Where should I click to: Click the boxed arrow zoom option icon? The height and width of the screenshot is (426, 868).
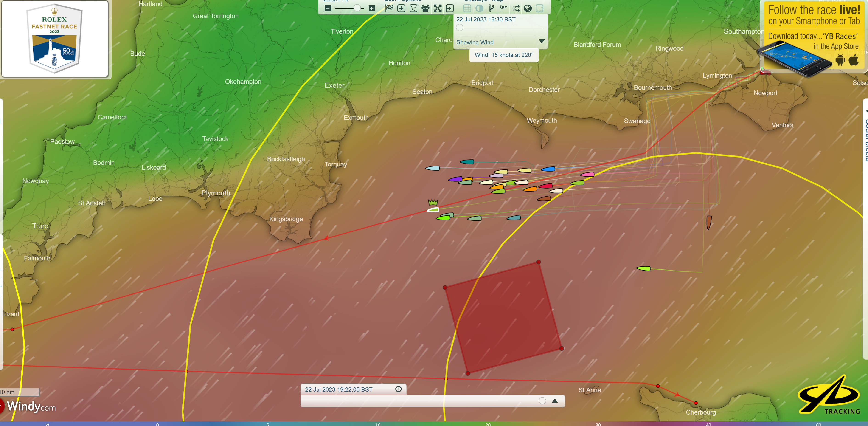[x=450, y=8]
